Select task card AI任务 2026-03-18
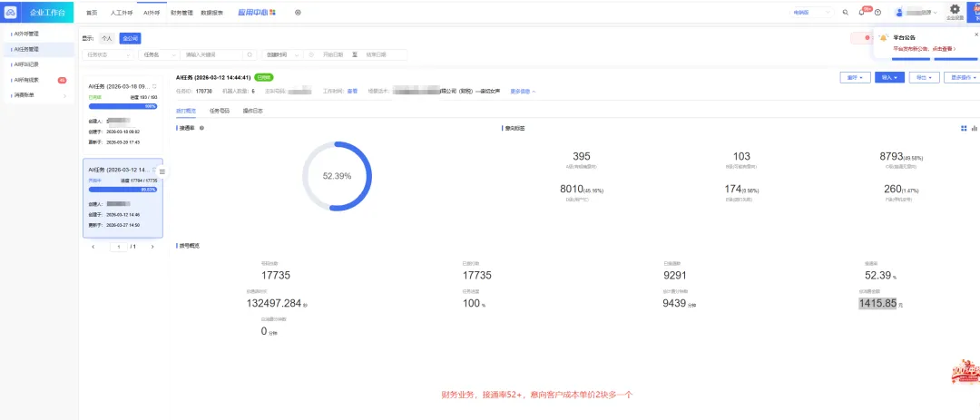 tap(122, 113)
